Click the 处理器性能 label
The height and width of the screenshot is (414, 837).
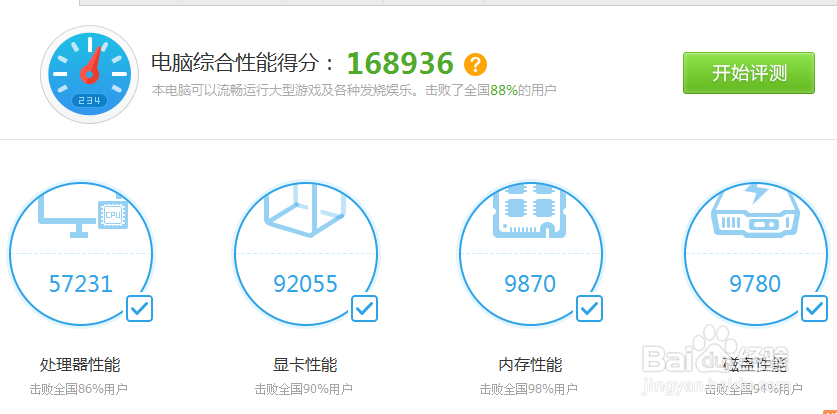point(80,365)
